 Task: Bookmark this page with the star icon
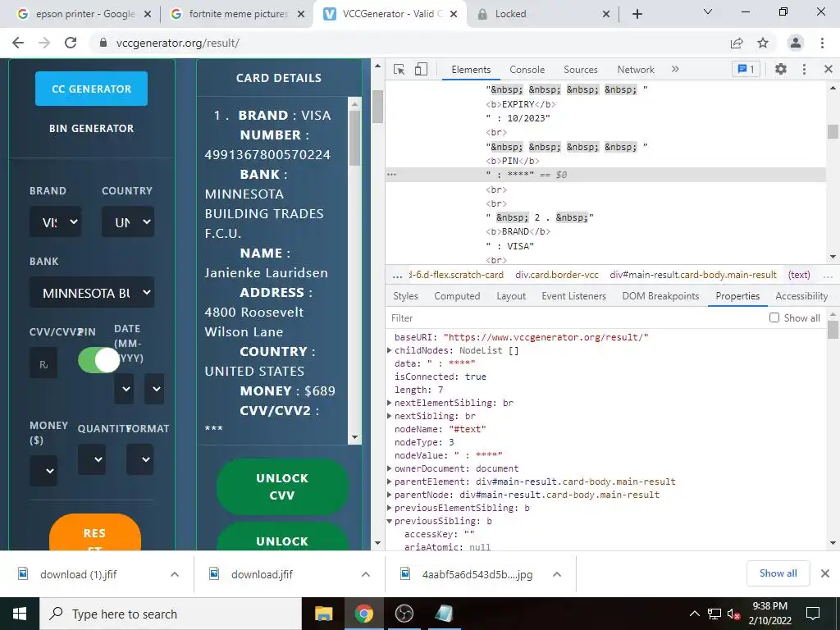tap(763, 43)
